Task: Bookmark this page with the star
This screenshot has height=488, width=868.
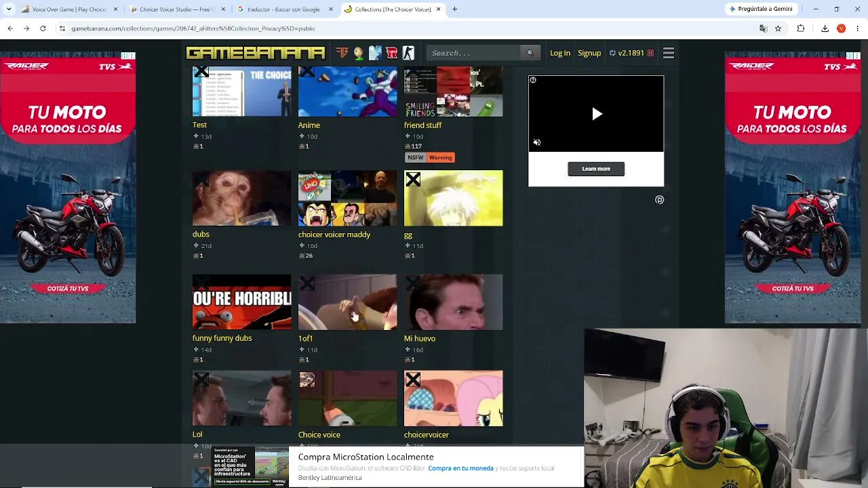Action: [778, 28]
